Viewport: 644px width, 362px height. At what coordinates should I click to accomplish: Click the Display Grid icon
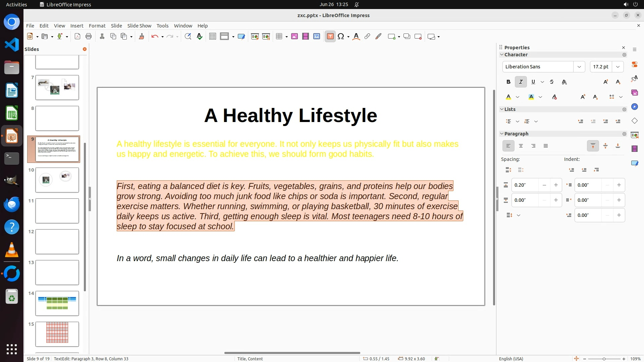point(212,37)
